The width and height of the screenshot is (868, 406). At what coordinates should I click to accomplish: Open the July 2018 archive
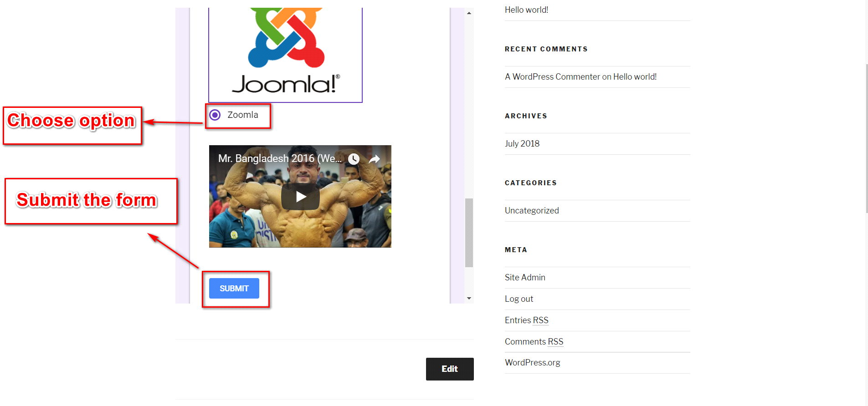click(x=522, y=143)
